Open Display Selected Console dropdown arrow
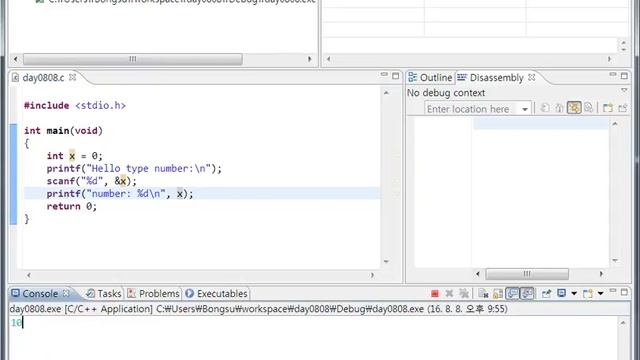This screenshot has height=360, width=640. point(574,293)
